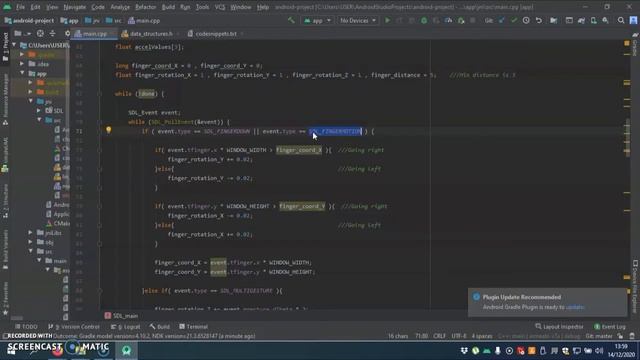Click the green Debug bug icon

424,20
